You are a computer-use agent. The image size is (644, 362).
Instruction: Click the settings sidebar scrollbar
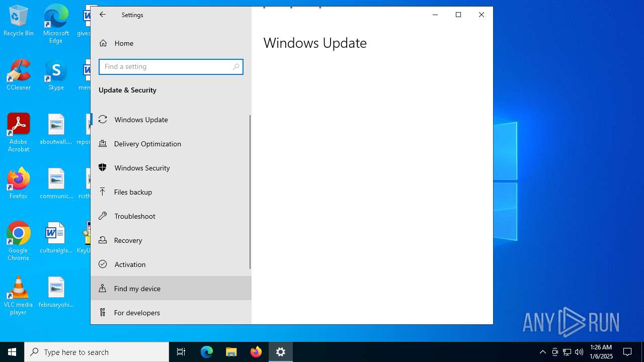(250, 192)
